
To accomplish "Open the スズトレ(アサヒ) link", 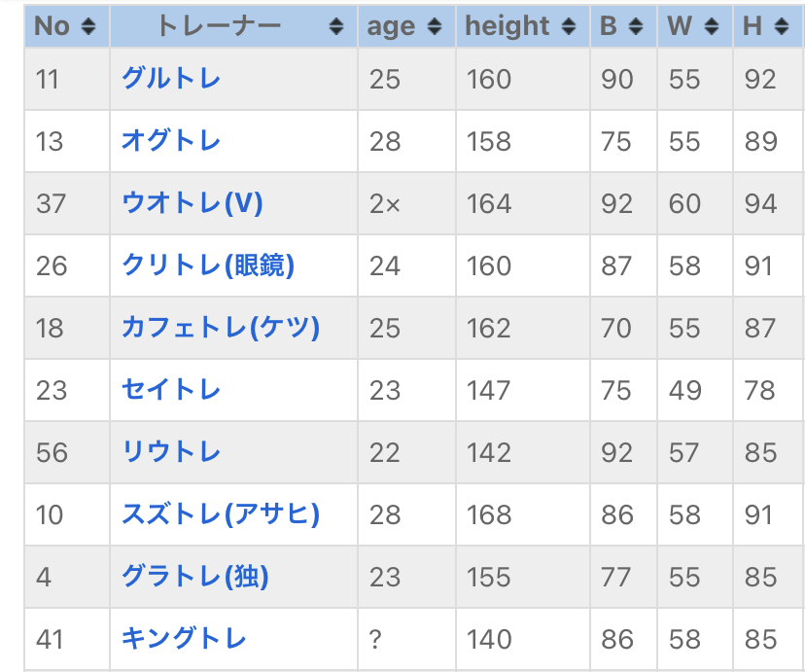I will [220, 514].
